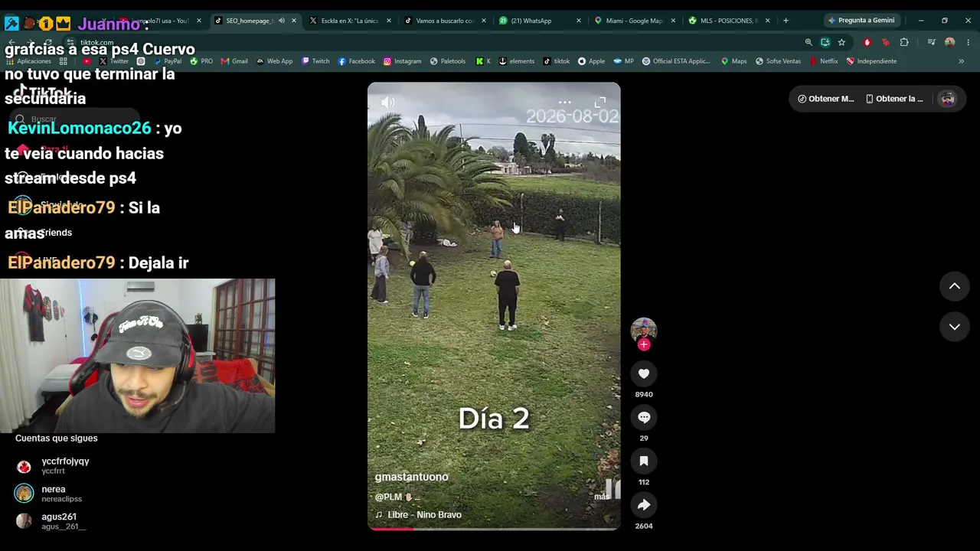Open the Twitch bookmark
Viewport: 980px width, 551px height.
coord(315,61)
